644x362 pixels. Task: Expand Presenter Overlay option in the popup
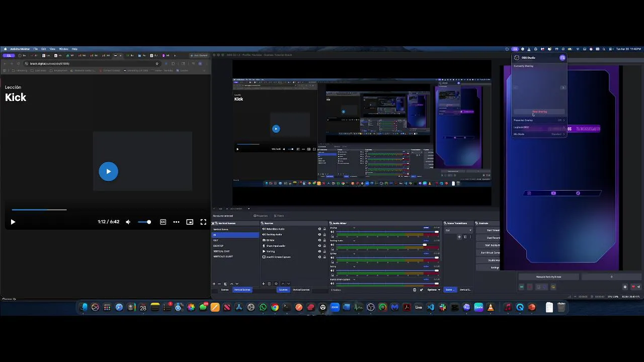[x=539, y=120]
